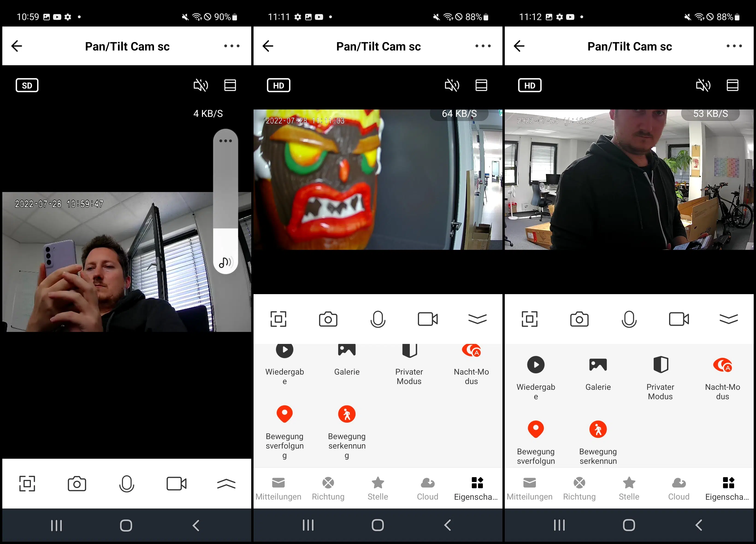
Task: Go back from left Pan/Tilt Cam screen
Action: point(17,46)
